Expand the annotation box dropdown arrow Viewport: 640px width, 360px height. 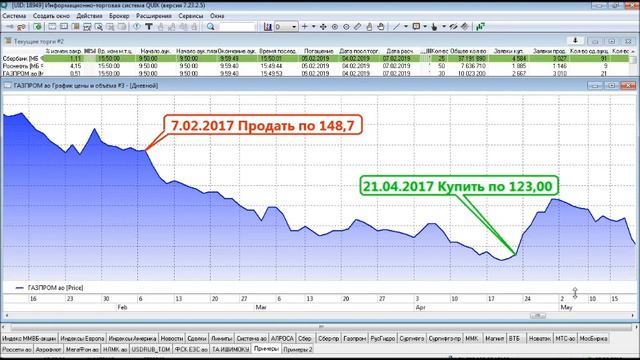(x=425, y=27)
